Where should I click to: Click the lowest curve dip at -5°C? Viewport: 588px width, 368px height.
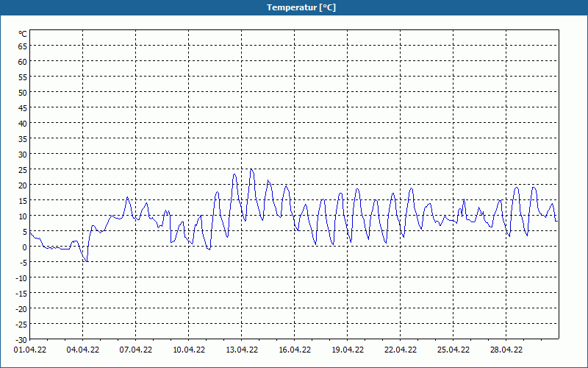(x=87, y=261)
